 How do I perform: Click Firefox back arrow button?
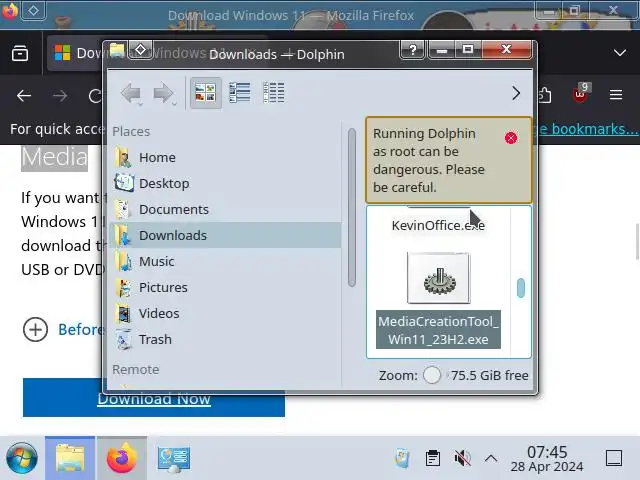point(24,96)
